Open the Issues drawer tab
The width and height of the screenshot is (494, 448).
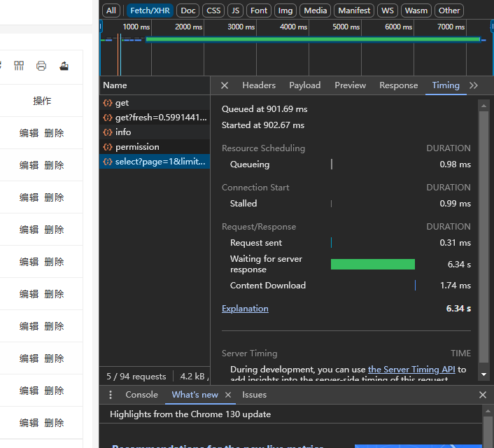254,395
